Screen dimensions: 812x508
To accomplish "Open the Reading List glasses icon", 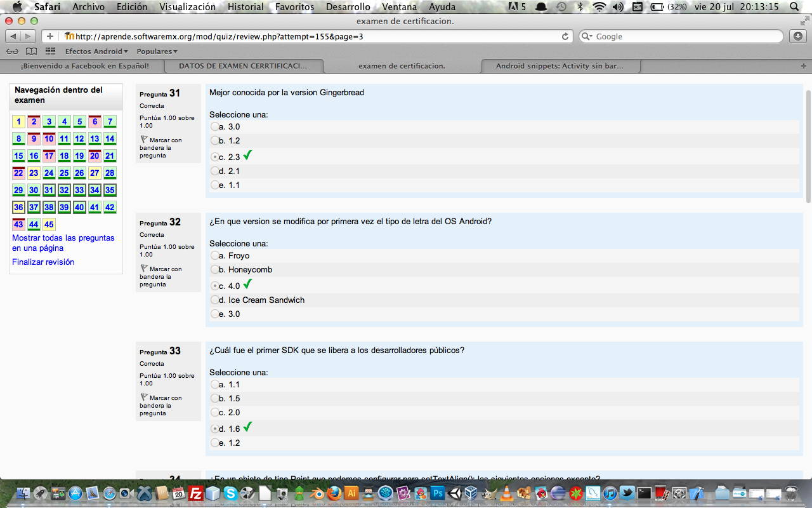I will pyautogui.click(x=12, y=51).
